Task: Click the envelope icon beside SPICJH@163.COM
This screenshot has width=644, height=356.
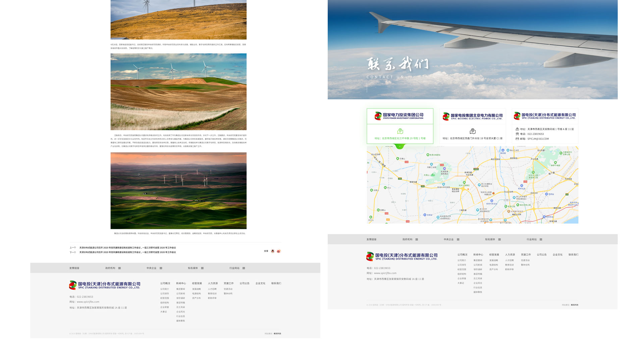Action: 517,139
